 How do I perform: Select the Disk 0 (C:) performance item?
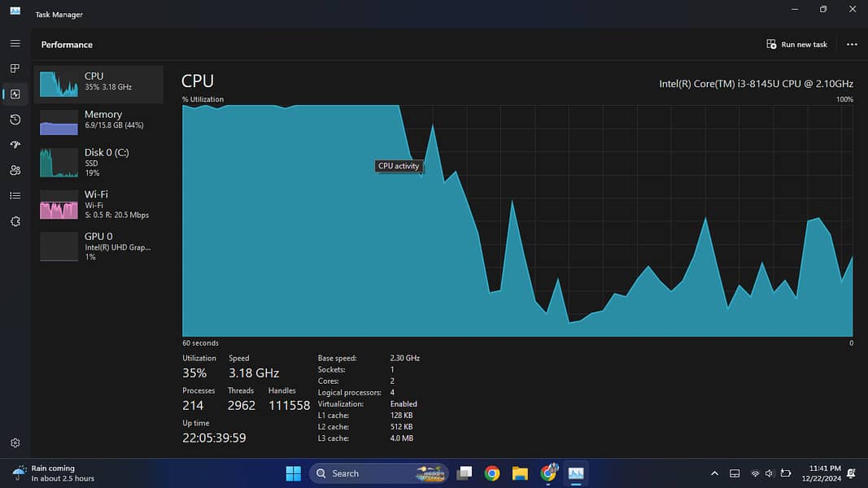98,163
